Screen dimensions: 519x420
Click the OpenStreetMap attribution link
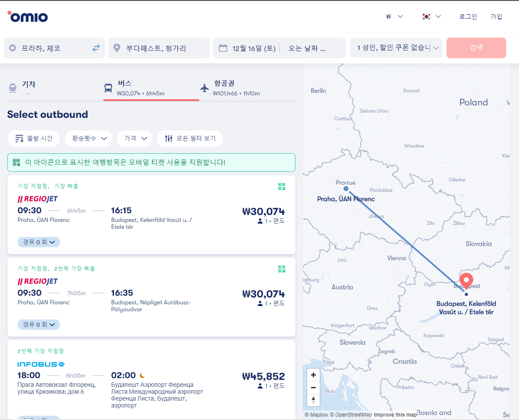pos(351,415)
